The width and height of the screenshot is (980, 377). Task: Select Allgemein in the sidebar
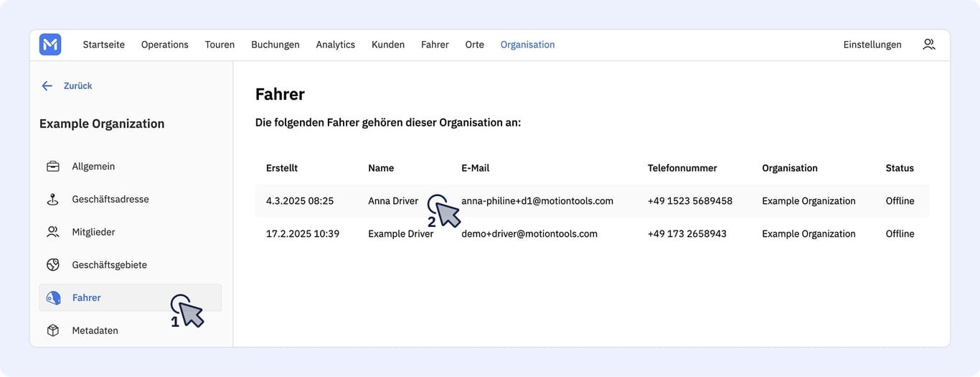131,166
